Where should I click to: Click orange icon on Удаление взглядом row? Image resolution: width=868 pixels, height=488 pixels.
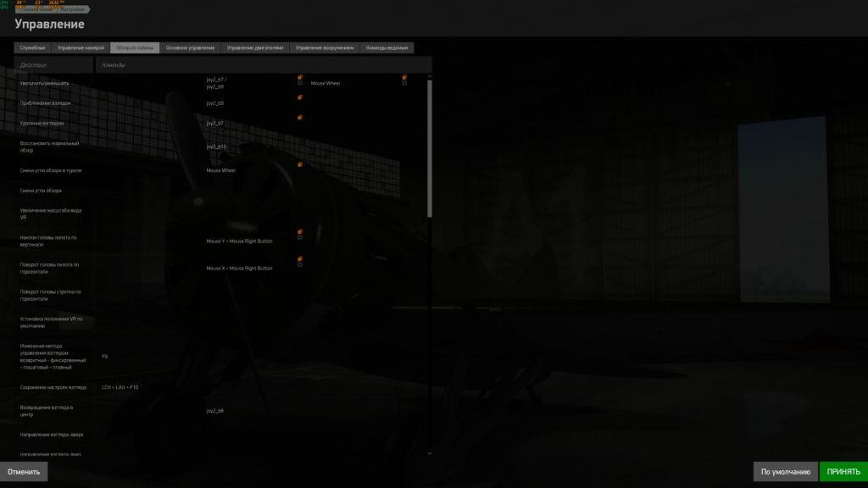click(300, 117)
